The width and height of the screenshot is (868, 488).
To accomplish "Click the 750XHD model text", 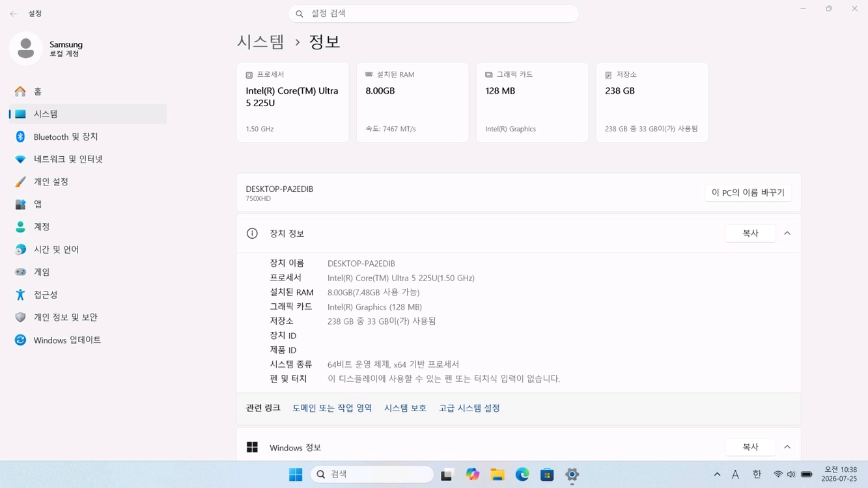I will click(258, 198).
